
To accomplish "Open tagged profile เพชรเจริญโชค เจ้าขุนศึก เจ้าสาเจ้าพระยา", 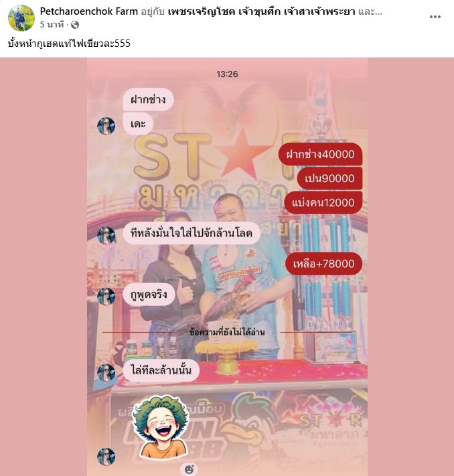I will pyautogui.click(x=261, y=11).
